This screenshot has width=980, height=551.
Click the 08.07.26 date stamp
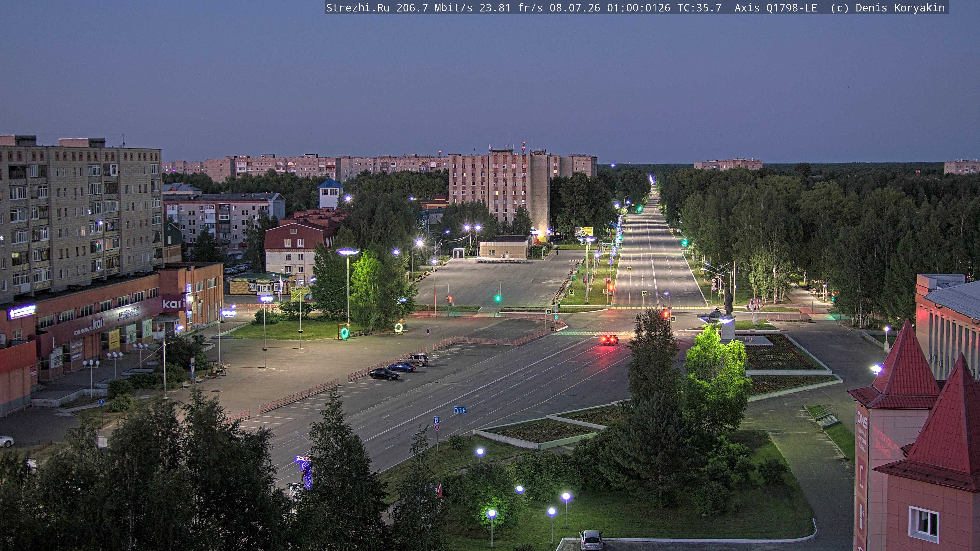575,8
